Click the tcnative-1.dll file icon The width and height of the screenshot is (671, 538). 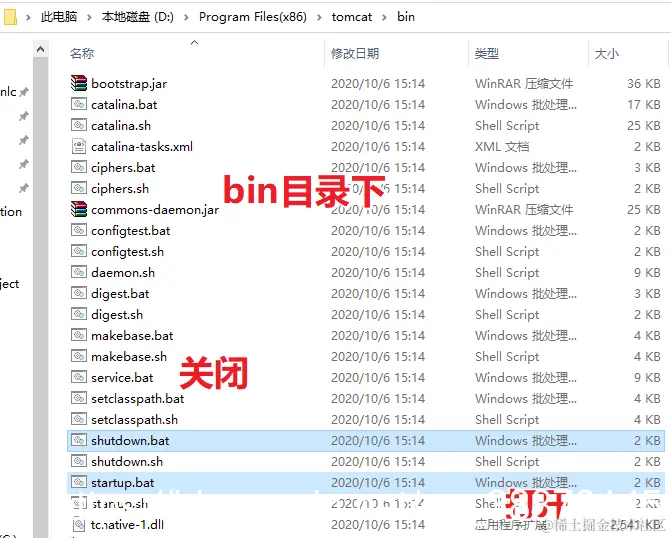tap(79, 524)
